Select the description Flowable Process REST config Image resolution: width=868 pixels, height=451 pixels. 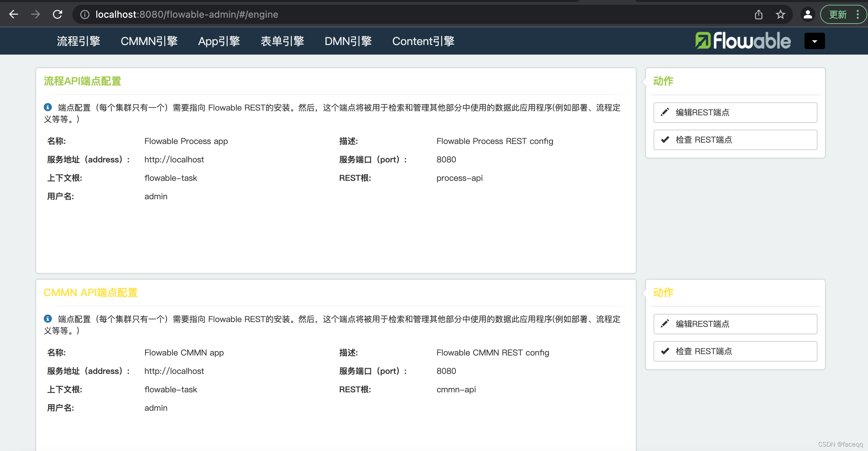pyautogui.click(x=495, y=141)
